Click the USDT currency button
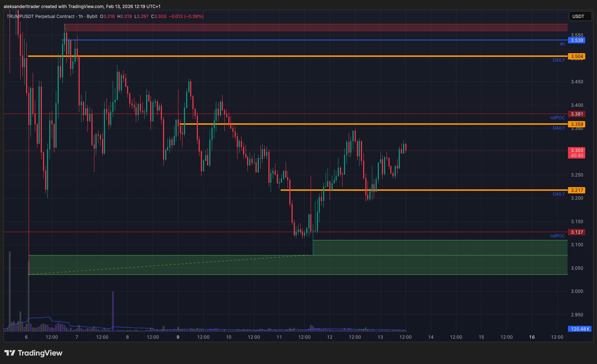The image size is (597, 364). (580, 16)
